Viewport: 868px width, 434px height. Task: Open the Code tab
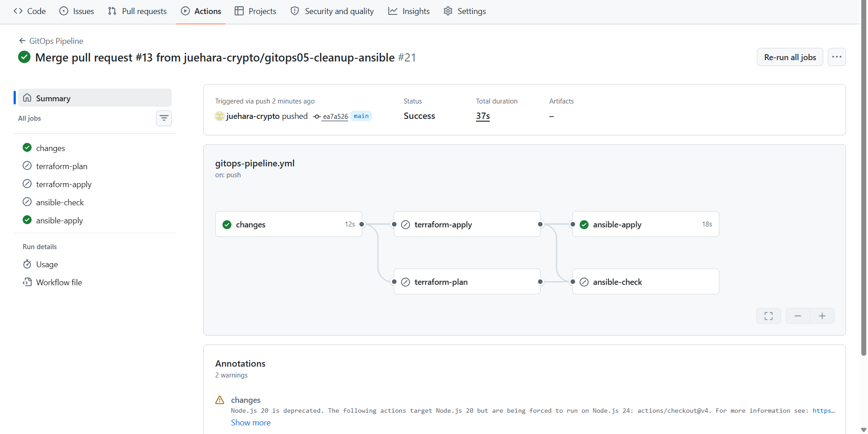30,11
